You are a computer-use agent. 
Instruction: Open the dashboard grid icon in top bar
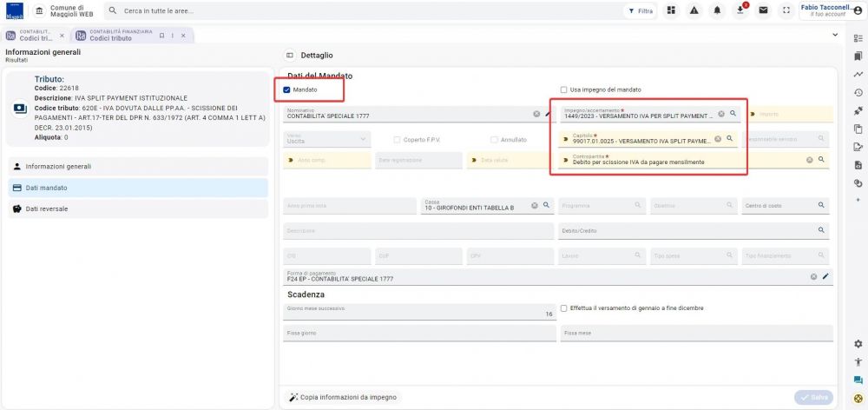pyautogui.click(x=671, y=10)
